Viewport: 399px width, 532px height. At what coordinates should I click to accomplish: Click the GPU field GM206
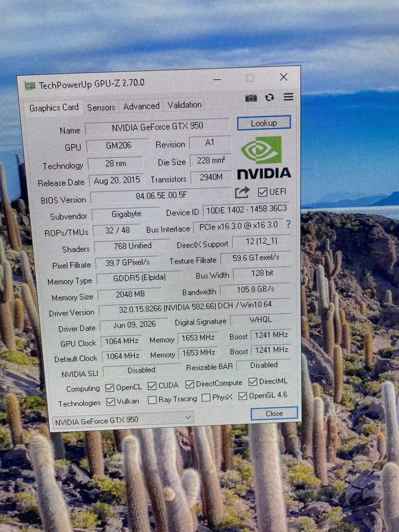118,145
